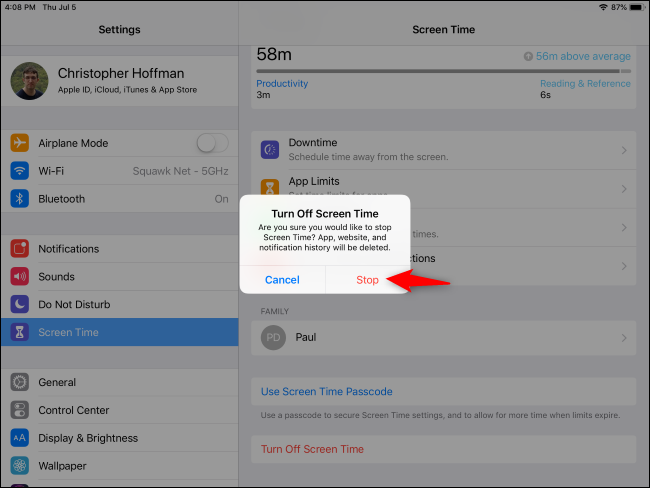
Task: Tap the 4:08 PM clock in status bar
Action: point(20,7)
